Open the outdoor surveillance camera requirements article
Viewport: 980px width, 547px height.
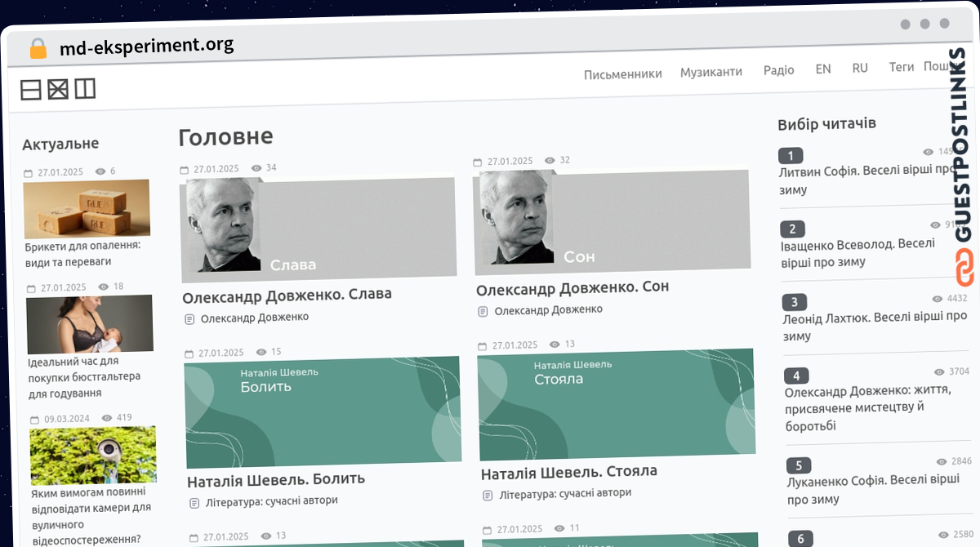91,516
